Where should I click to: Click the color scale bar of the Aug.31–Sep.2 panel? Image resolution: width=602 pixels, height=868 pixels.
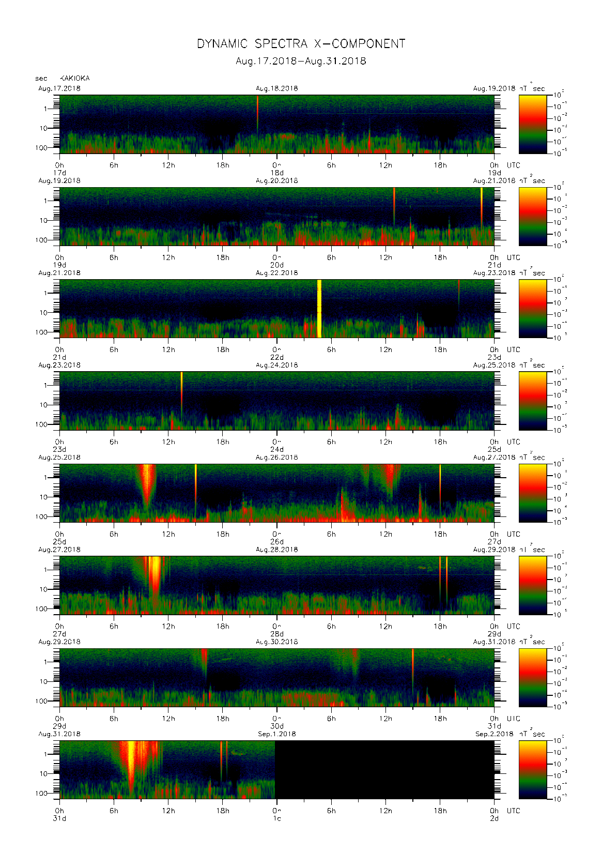[x=533, y=770]
